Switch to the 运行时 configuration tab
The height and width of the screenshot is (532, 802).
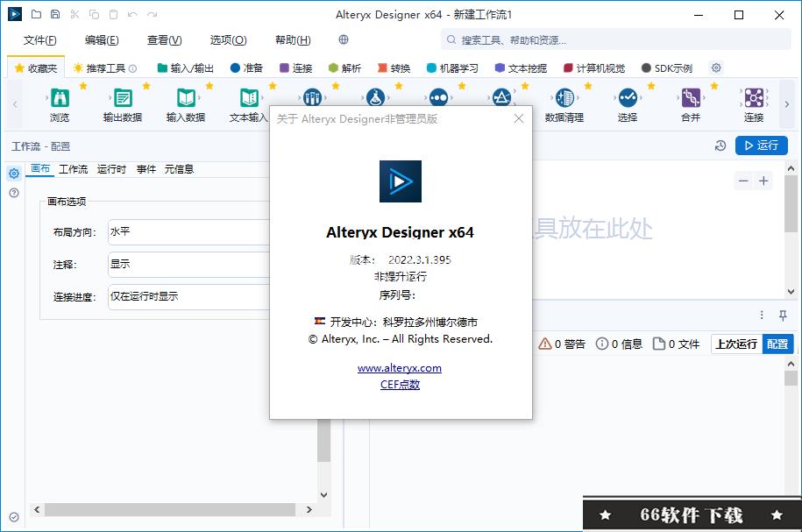[111, 169]
